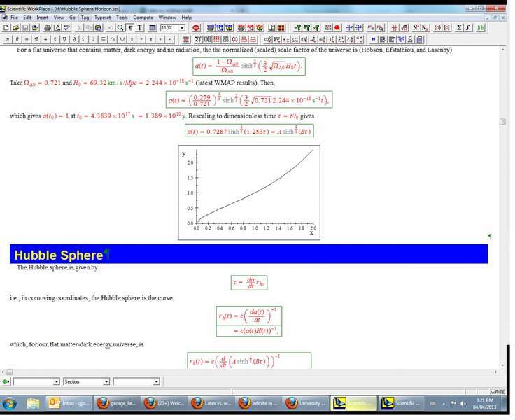
Task: Click the New document icon
Action: pos(6,28)
